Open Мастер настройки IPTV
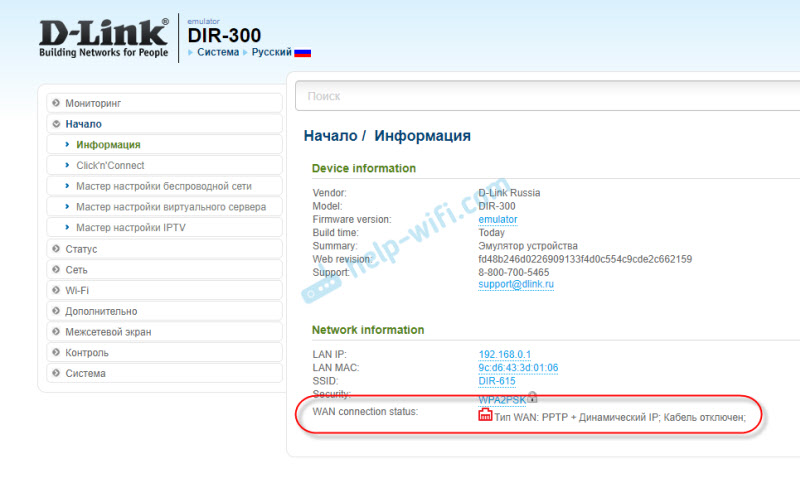 [x=164, y=227]
